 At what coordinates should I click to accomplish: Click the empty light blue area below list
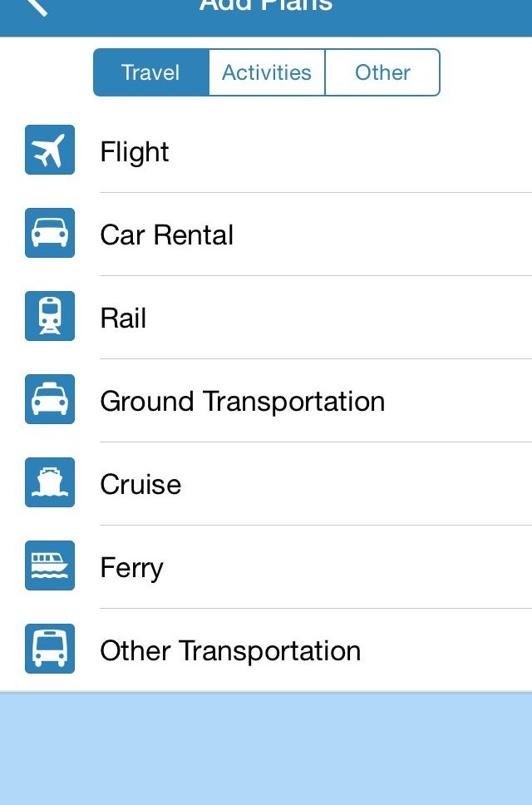(266, 748)
